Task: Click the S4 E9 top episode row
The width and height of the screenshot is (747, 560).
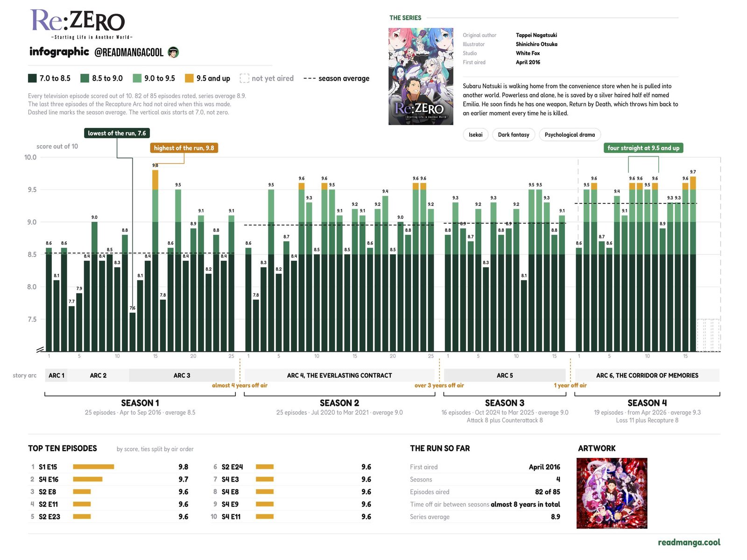Action: tap(291, 504)
